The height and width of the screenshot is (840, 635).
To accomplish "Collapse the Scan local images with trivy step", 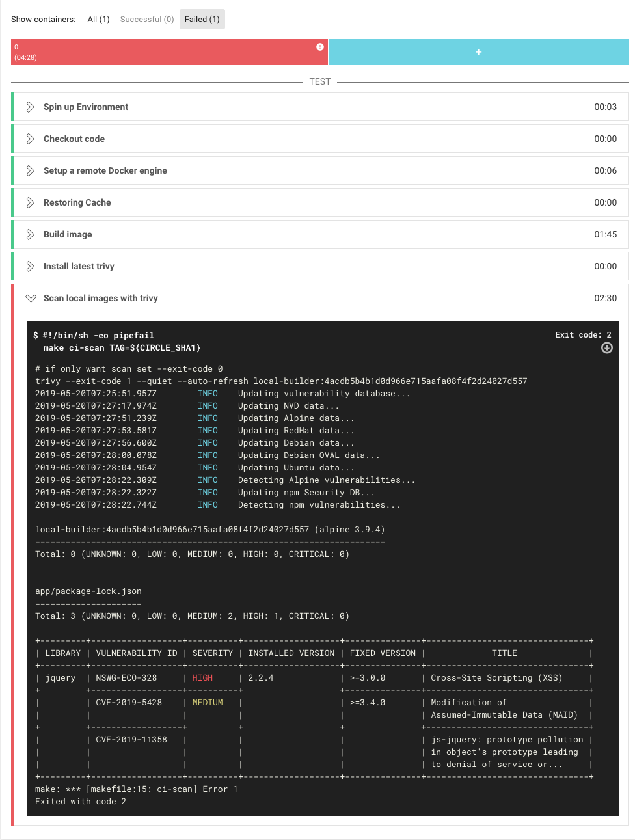I will tap(31, 298).
